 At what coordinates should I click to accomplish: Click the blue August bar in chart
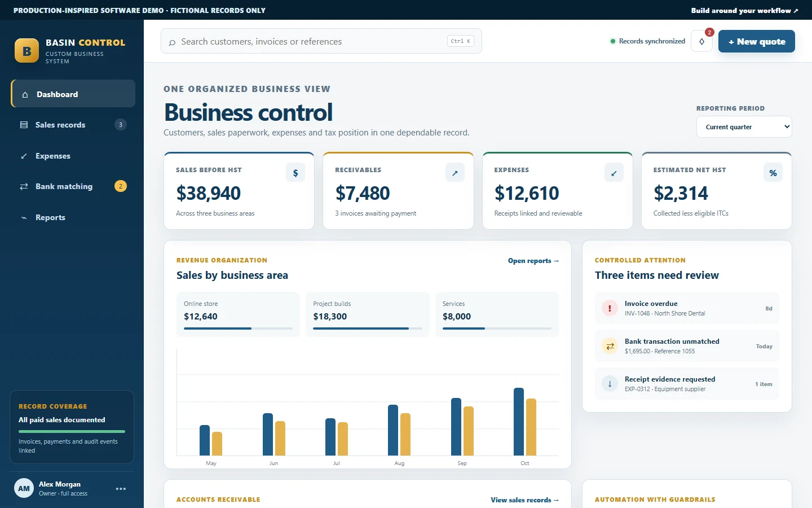pos(393,430)
